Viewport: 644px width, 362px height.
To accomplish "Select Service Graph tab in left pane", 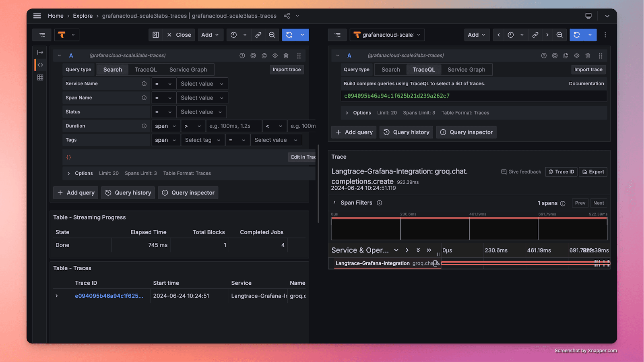I will 188,70.
